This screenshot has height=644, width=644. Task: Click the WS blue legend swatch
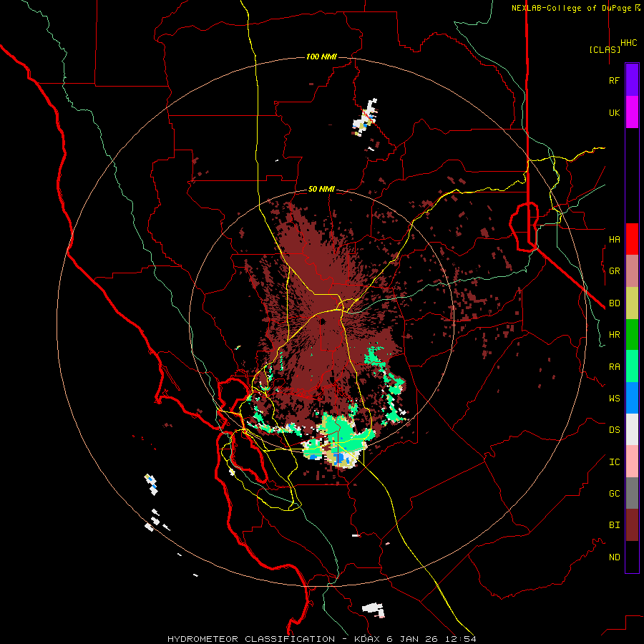632,398
